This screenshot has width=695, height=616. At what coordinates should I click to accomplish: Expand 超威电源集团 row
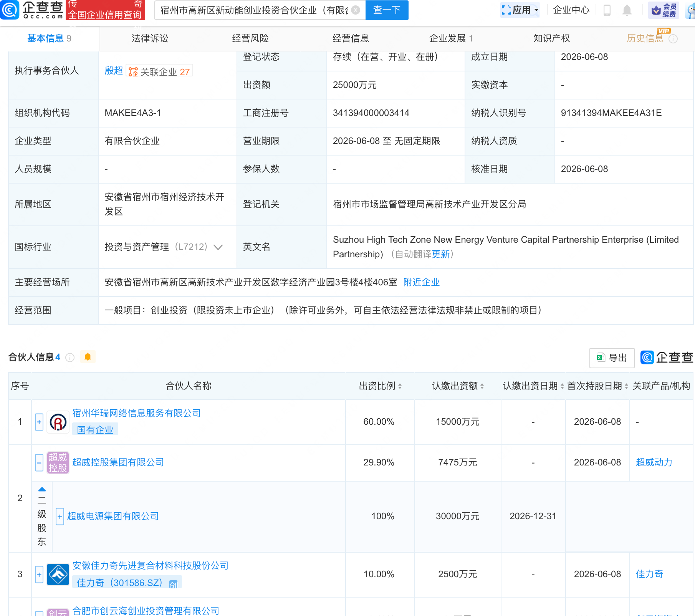pos(60,517)
